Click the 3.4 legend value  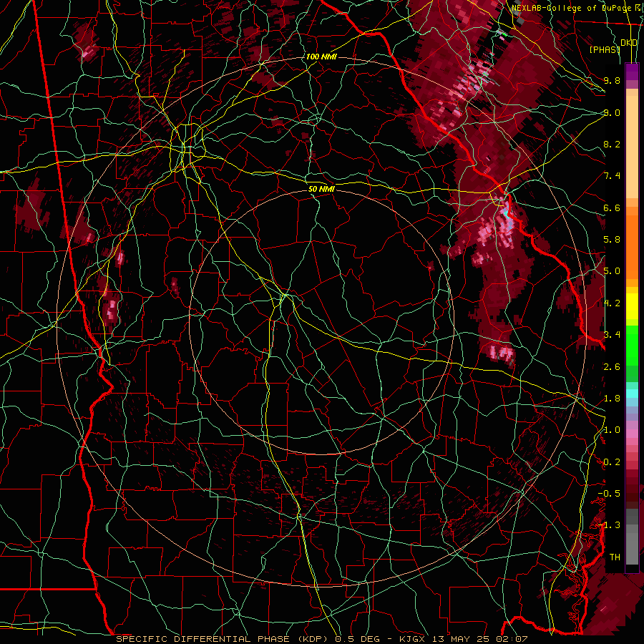point(612,335)
